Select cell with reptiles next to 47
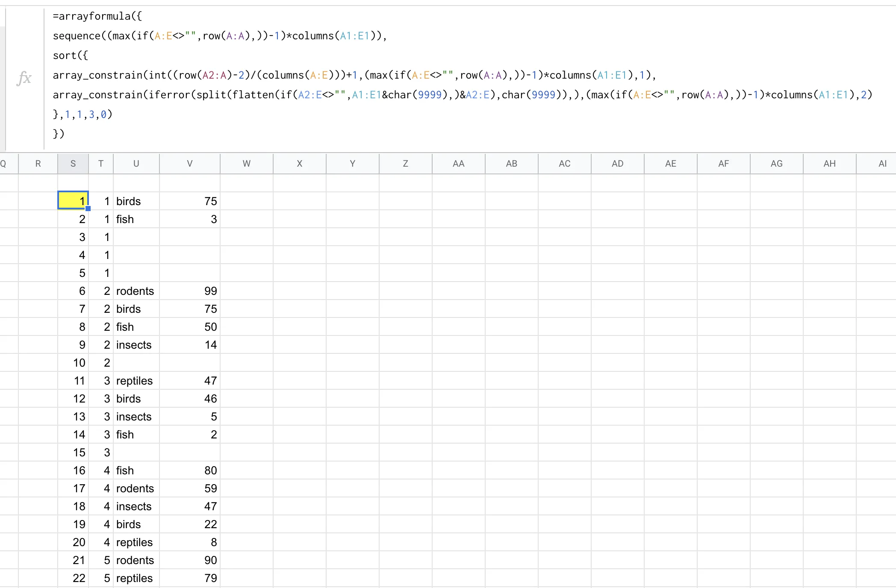896x588 pixels. coord(136,381)
